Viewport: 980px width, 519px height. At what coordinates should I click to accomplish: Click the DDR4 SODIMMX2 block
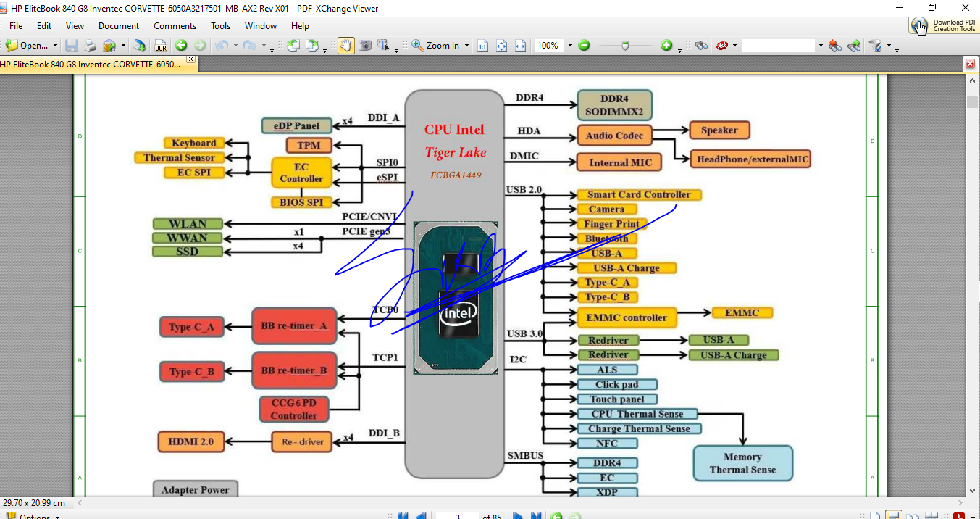pyautogui.click(x=614, y=105)
